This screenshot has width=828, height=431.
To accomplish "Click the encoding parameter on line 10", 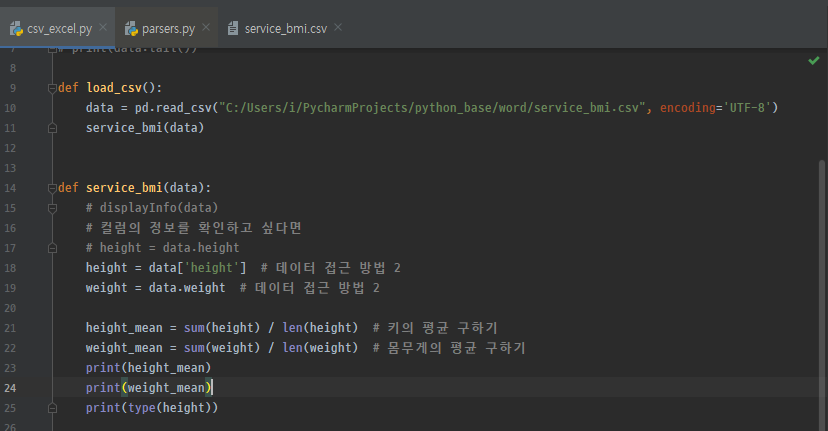I will point(688,108).
